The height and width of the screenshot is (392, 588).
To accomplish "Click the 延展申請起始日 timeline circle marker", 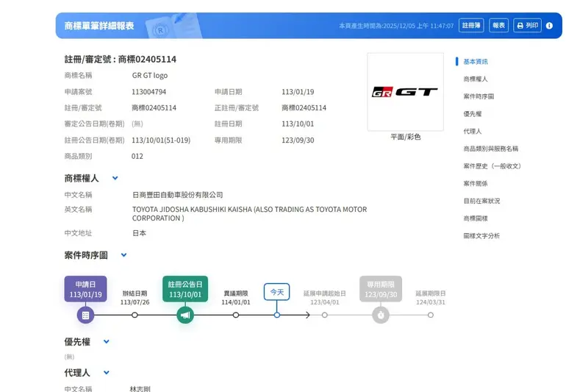I will [325, 315].
